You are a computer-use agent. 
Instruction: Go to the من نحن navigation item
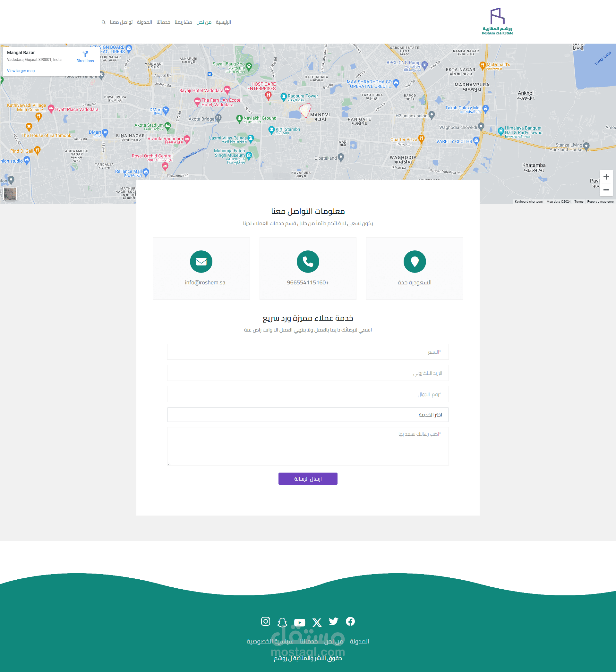[204, 22]
